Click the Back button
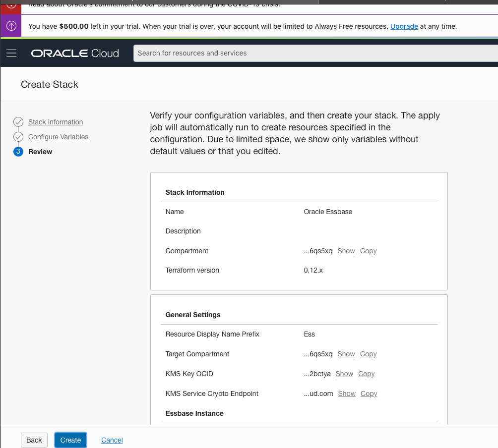This screenshot has width=498, height=448. pos(34,440)
